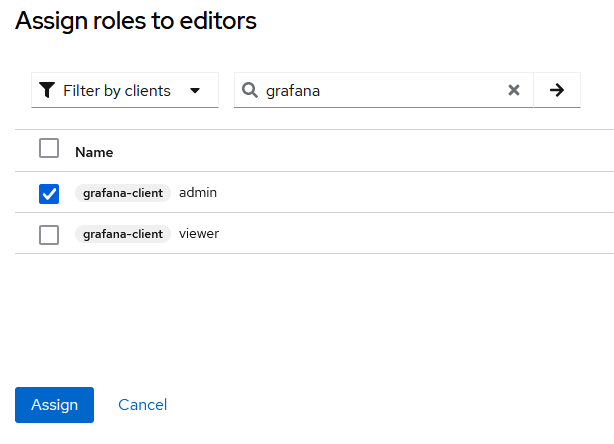This screenshot has height=444, width=614.
Task: Click the magnifying glass search icon
Action: (250, 90)
